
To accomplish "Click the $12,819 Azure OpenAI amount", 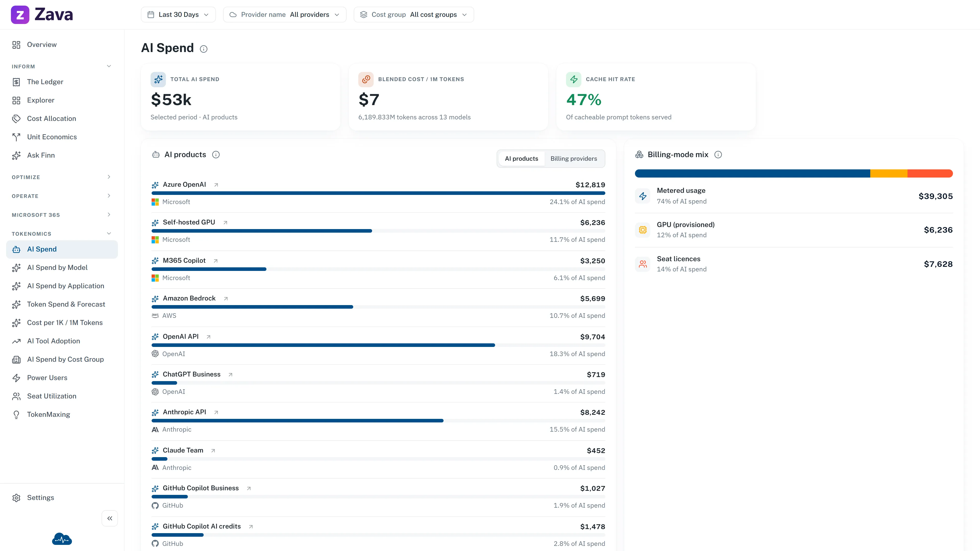I will [x=590, y=185].
